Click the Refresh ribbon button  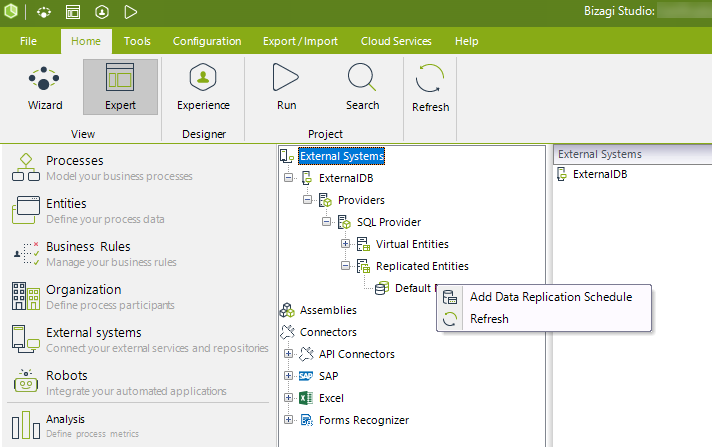click(x=430, y=88)
